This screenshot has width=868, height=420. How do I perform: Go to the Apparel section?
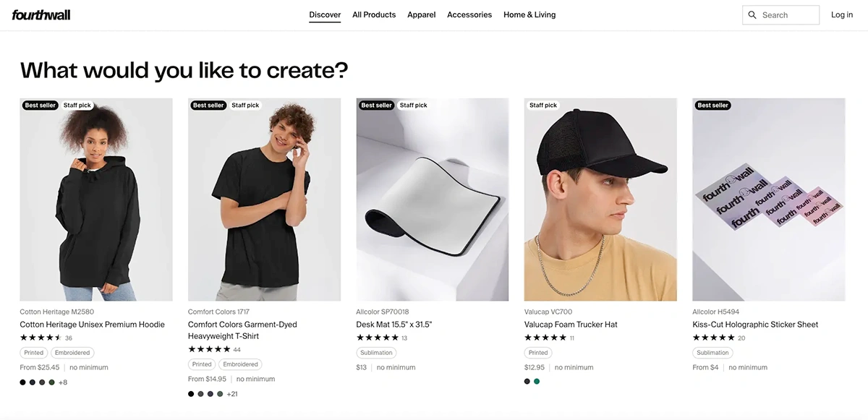pos(421,14)
